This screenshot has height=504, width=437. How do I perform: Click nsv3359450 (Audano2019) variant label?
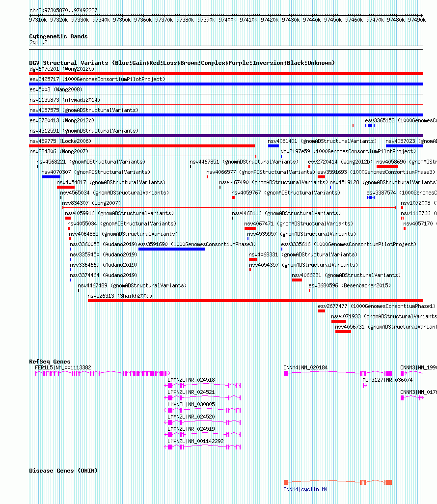click(104, 254)
